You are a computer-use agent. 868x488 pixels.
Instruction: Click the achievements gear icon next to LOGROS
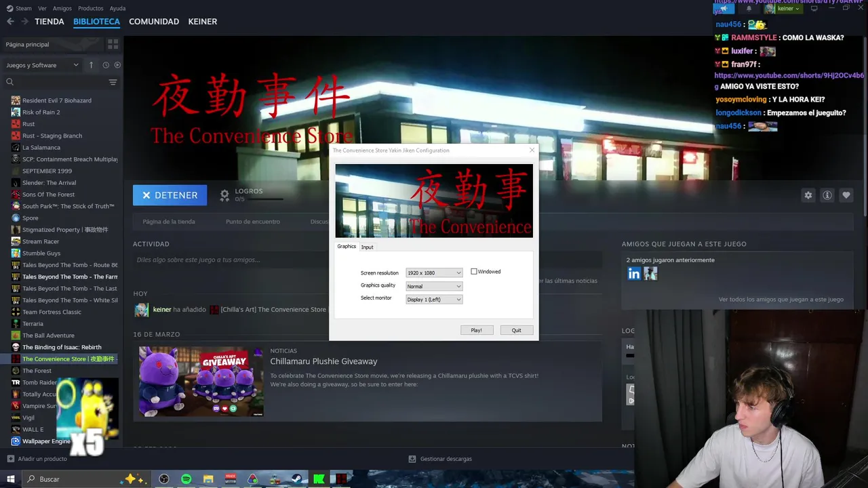(224, 195)
